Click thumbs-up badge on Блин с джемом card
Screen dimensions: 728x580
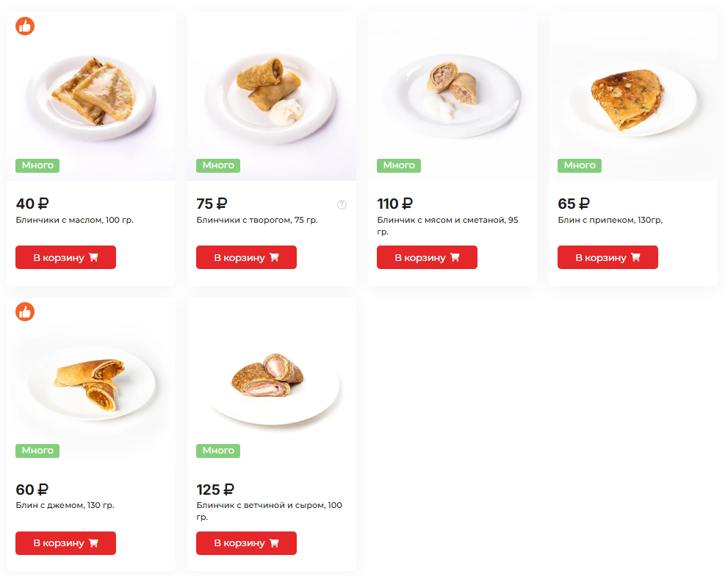(x=25, y=312)
